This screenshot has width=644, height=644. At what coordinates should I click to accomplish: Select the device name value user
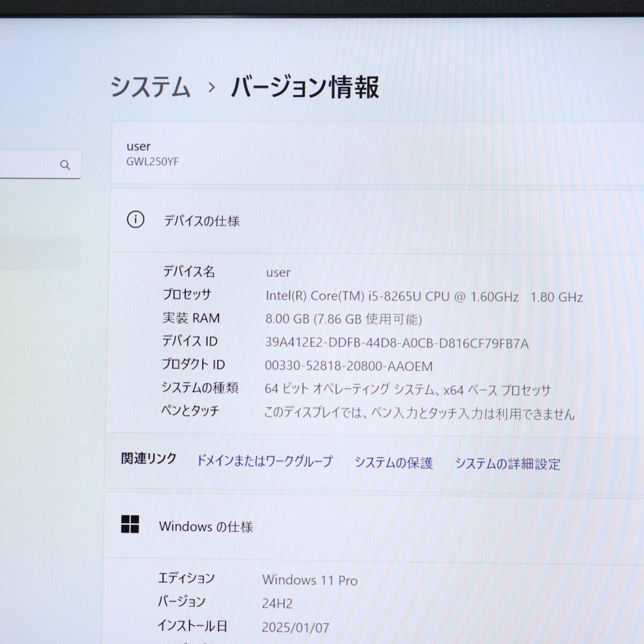(x=278, y=273)
